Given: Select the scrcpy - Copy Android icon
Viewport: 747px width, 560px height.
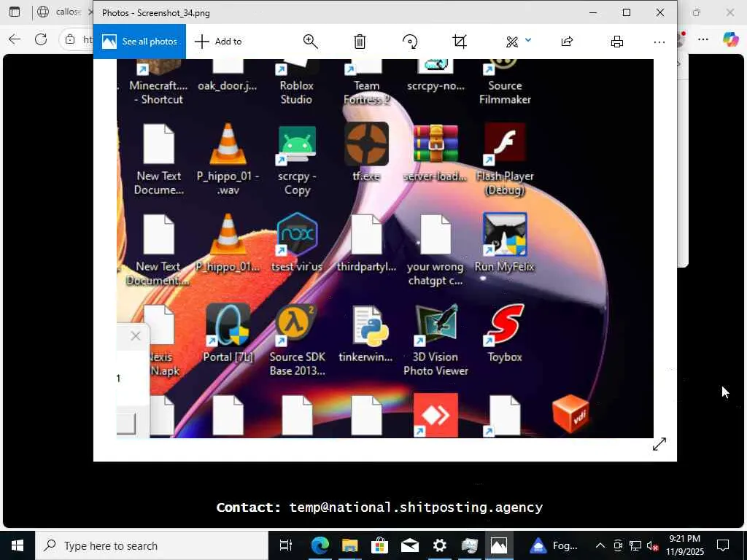Looking at the screenshot, I should [297, 145].
